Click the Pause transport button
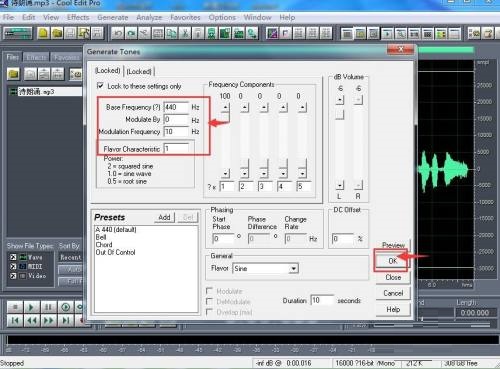 (48, 307)
